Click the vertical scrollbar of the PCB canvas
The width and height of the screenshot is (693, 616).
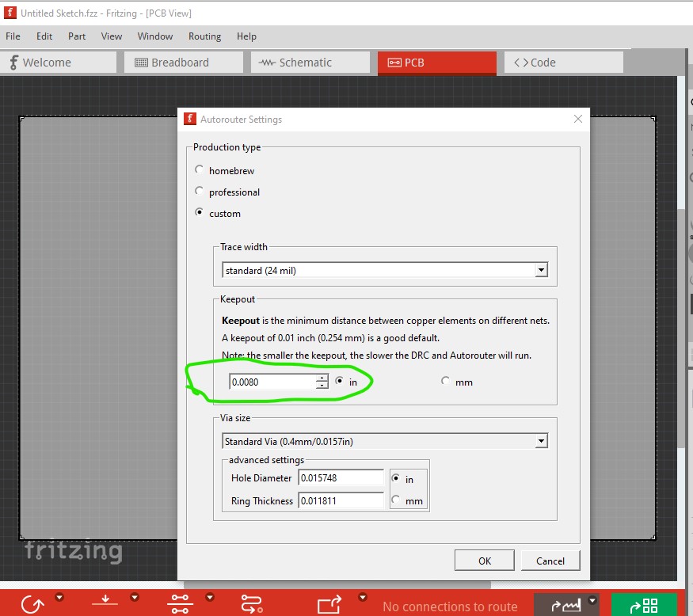[x=682, y=327]
